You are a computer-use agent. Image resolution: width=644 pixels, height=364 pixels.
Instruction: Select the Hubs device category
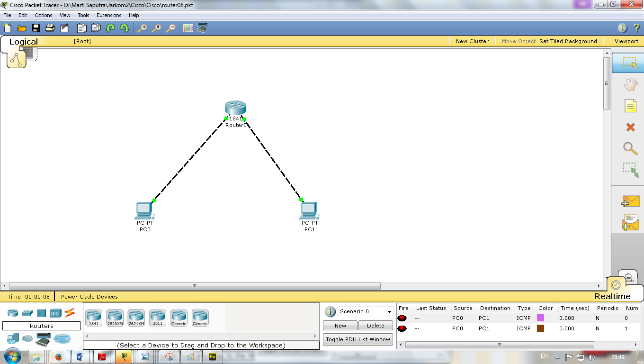(x=41, y=313)
